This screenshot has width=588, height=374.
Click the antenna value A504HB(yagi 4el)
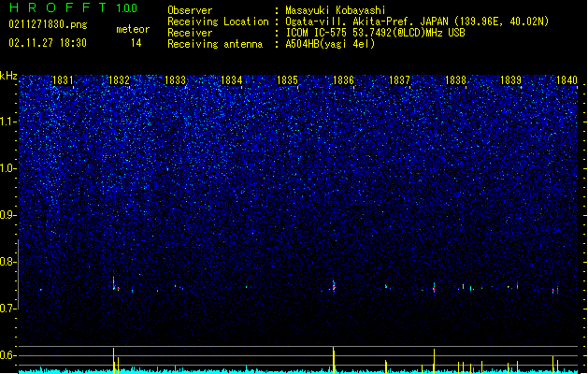(x=330, y=44)
